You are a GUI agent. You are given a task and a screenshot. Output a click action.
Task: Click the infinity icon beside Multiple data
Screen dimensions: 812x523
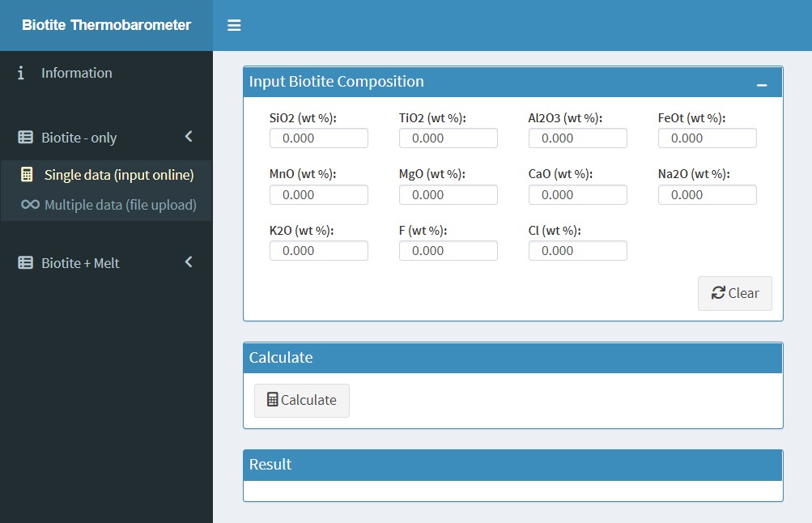point(30,205)
